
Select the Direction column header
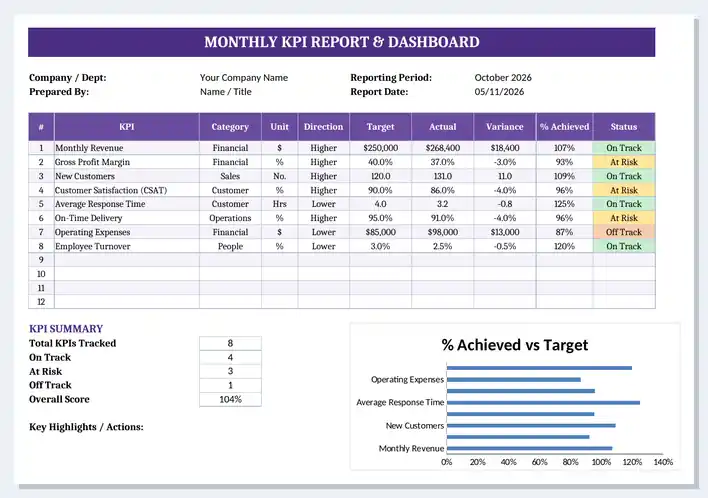click(x=323, y=127)
